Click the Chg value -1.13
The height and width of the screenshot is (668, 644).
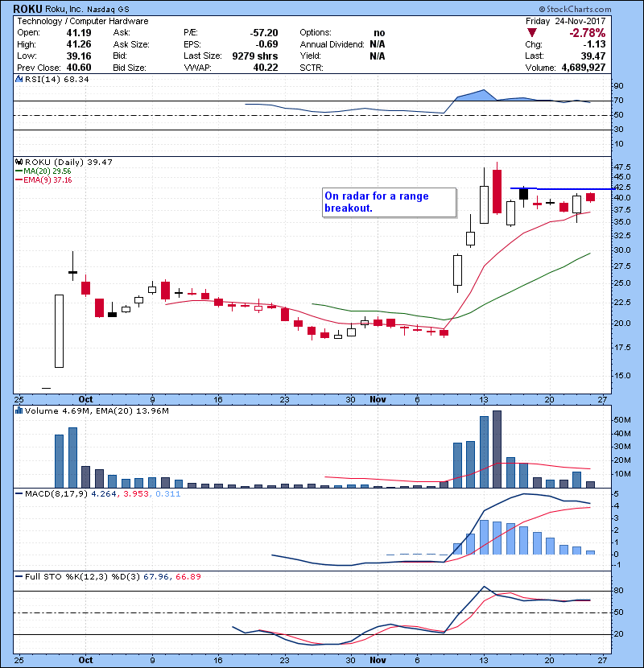coord(594,44)
